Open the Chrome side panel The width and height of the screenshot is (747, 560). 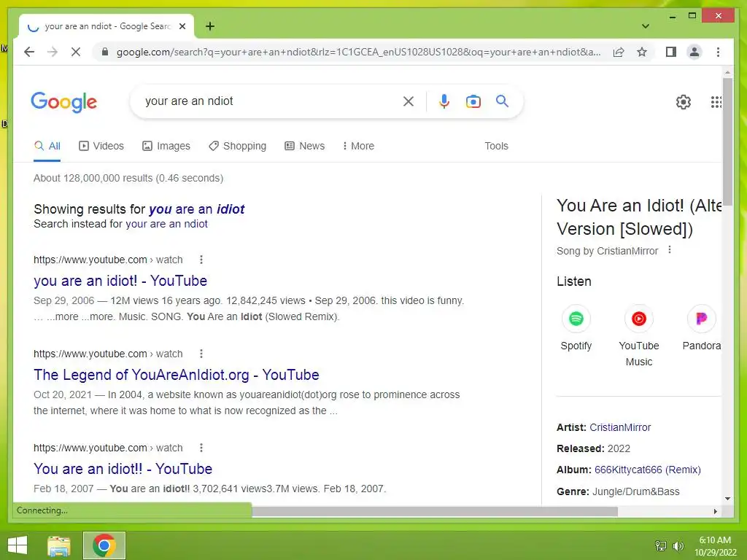pos(671,52)
